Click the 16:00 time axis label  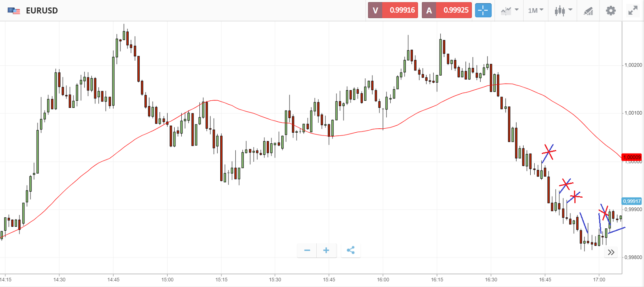[x=383, y=280]
